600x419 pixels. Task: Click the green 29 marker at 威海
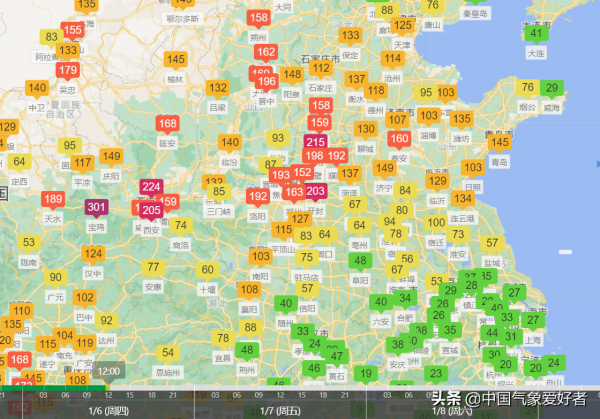552,88
